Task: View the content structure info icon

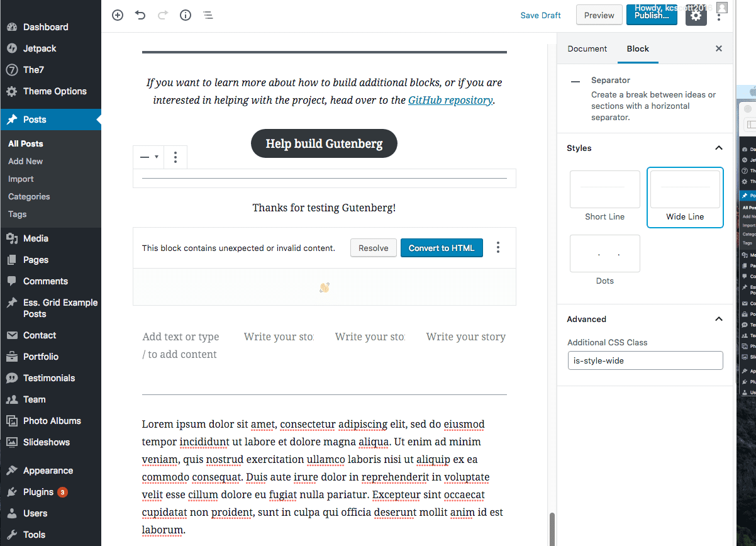Action: point(185,15)
